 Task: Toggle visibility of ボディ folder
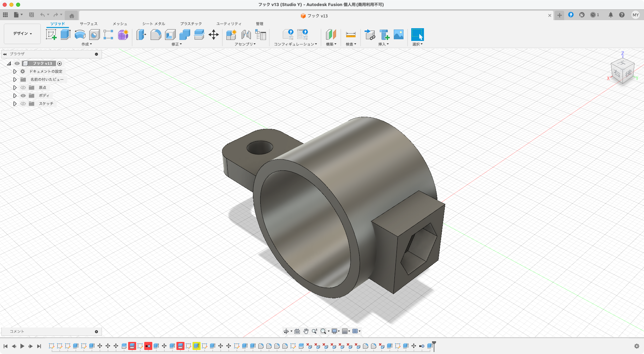pos(23,96)
